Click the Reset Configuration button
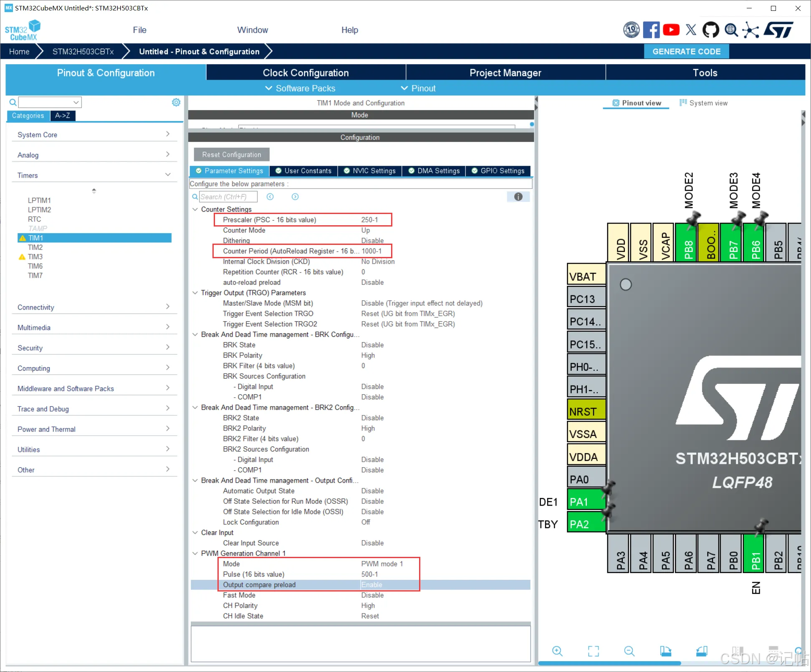This screenshot has width=811, height=672. [232, 154]
